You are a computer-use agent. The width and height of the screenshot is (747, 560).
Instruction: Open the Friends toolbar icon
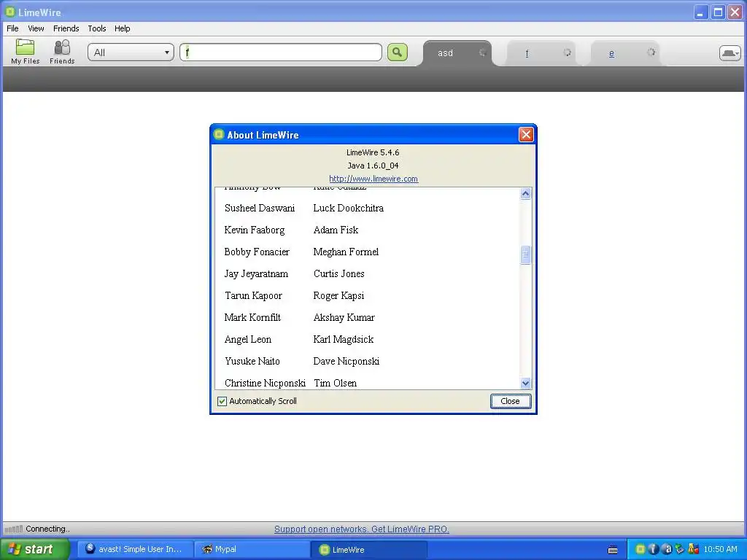tap(62, 52)
